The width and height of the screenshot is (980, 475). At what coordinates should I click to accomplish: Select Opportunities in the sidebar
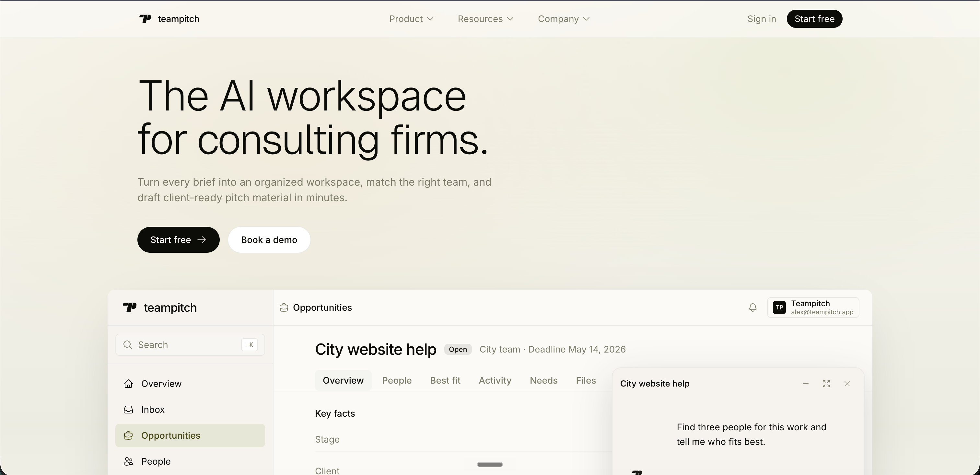(x=190, y=435)
